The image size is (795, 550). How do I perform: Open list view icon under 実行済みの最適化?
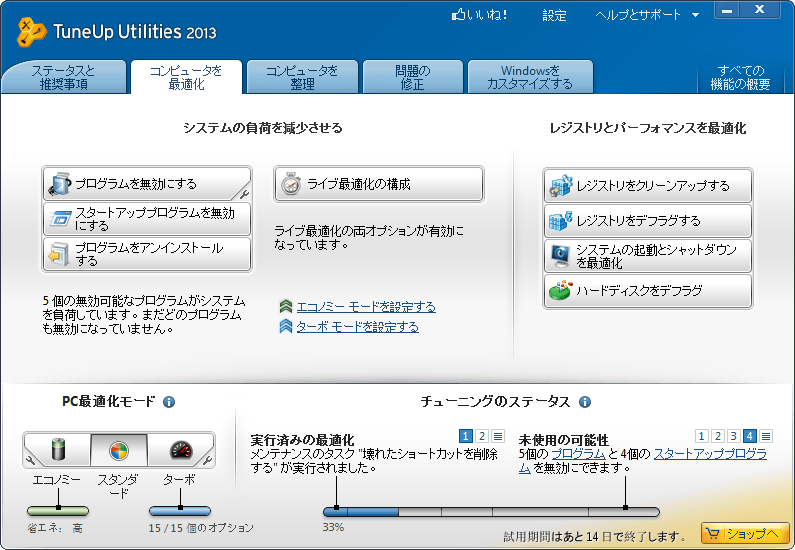pos(498,436)
